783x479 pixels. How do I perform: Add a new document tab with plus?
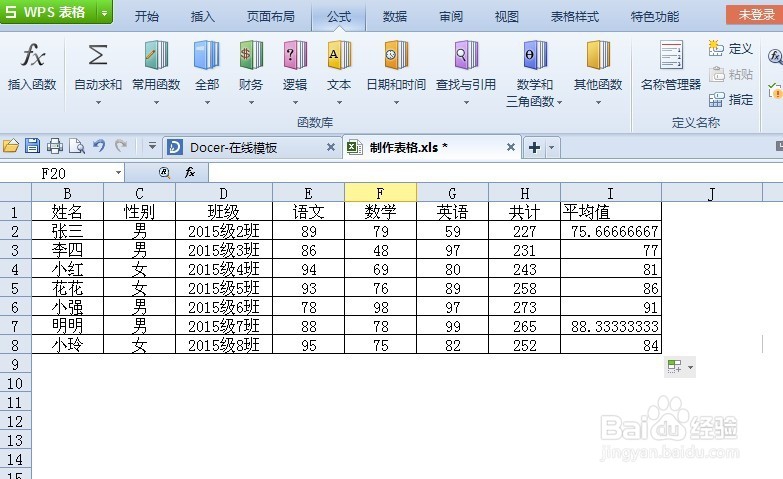point(534,147)
